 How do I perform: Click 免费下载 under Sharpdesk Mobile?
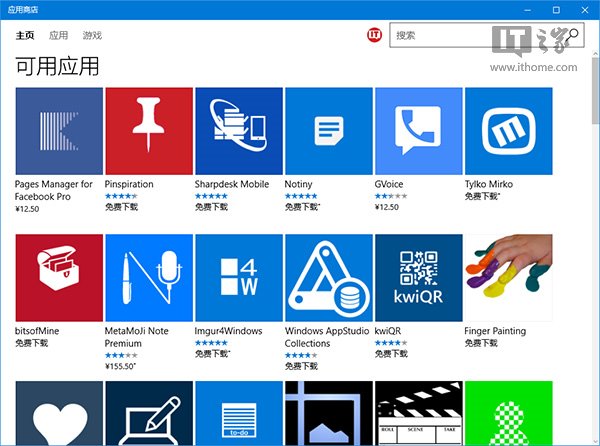pos(211,207)
